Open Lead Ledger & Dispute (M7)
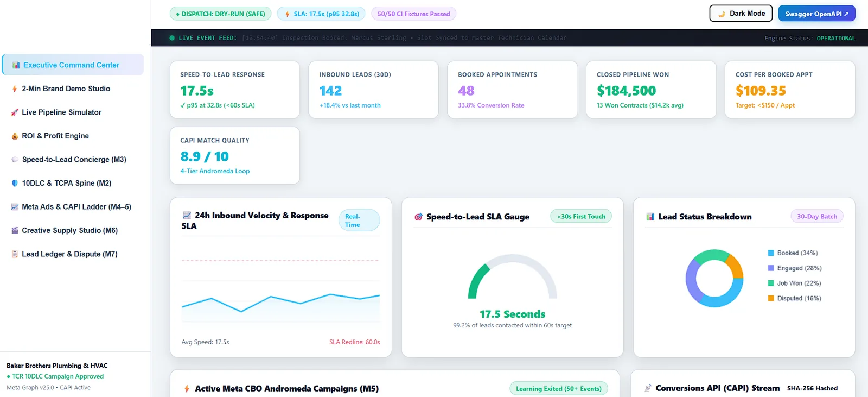Image resolution: width=868 pixels, height=397 pixels. [x=73, y=254]
